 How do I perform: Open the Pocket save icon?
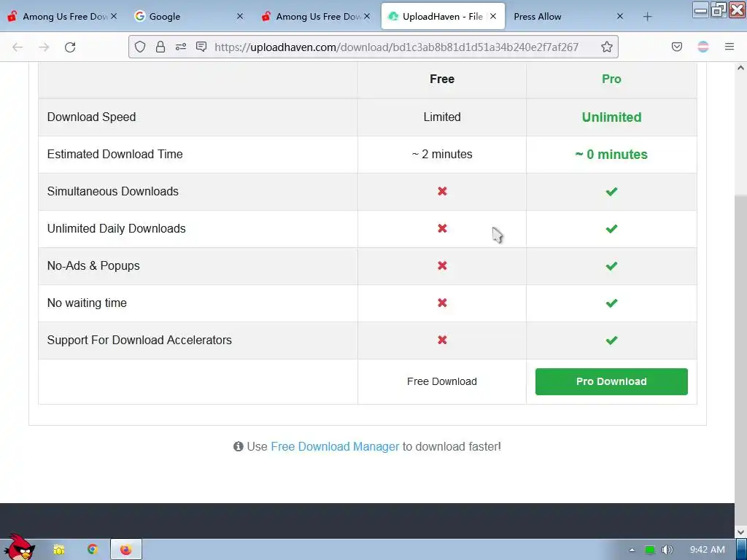point(676,47)
